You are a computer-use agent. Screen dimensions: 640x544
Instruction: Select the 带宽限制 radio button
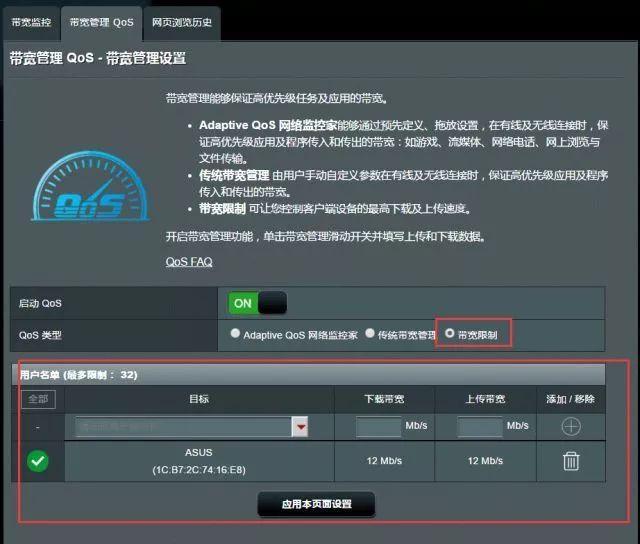pos(449,334)
